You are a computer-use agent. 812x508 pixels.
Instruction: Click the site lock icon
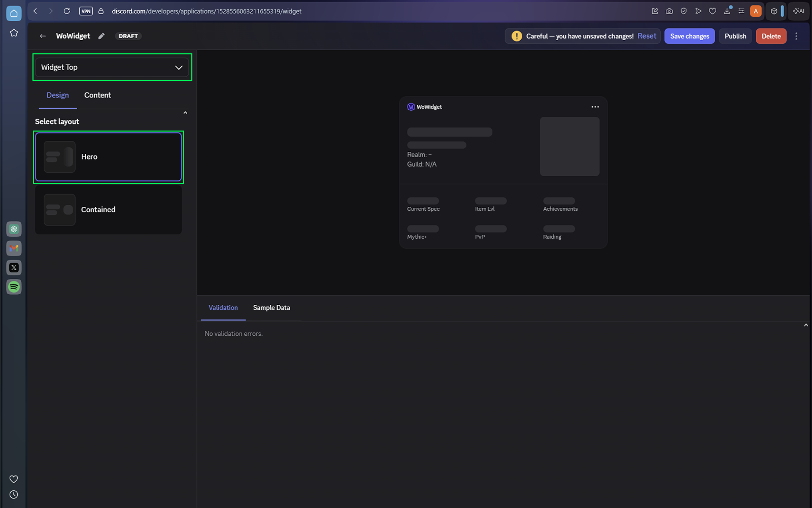(101, 11)
